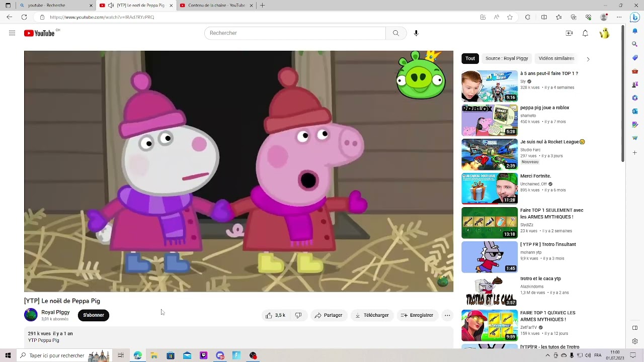This screenshot has height=362, width=644.
Task: Open more actions three-dot menu under video
Action: [x=447, y=315]
